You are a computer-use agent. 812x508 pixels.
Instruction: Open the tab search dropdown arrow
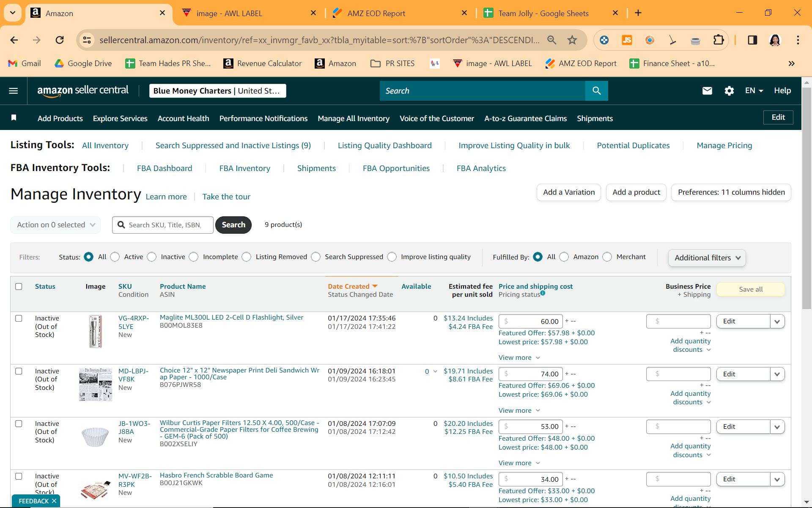(x=13, y=13)
